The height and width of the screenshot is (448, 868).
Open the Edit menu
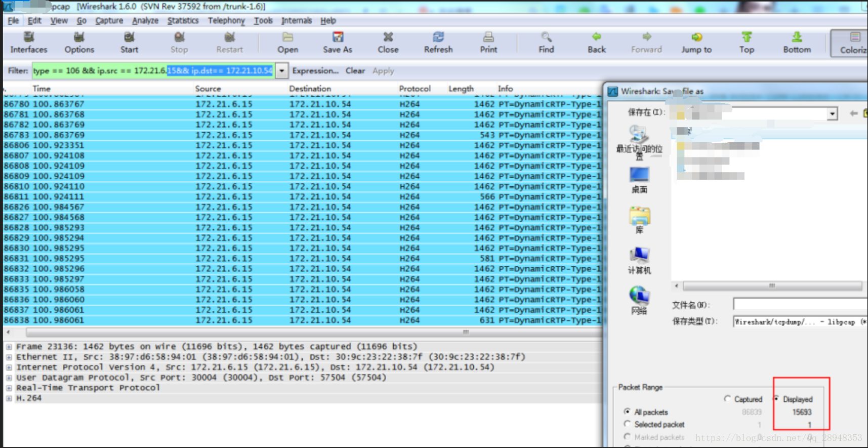[34, 20]
